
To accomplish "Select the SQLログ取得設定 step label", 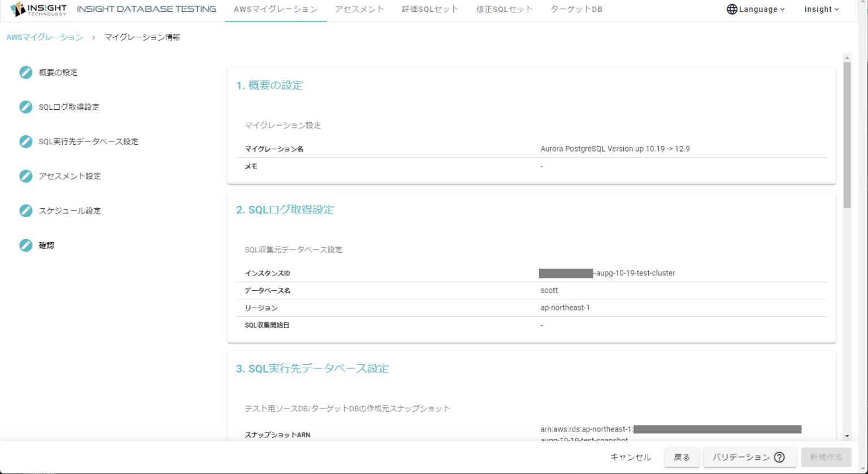I will [69, 107].
